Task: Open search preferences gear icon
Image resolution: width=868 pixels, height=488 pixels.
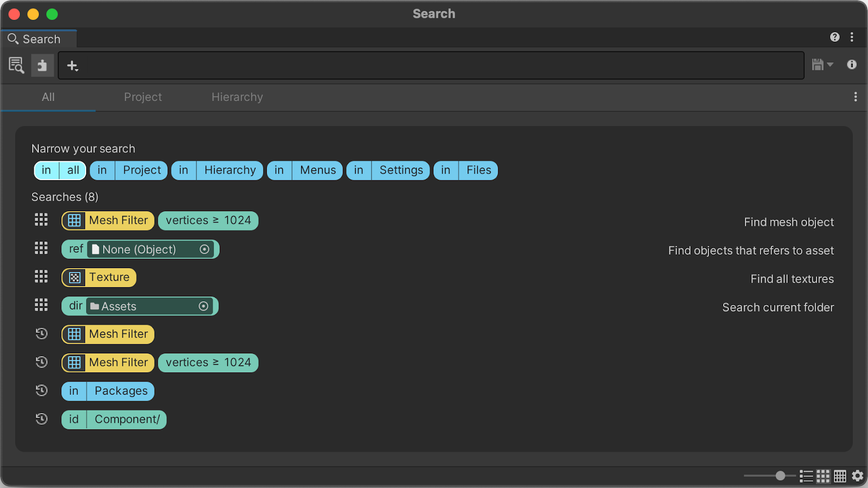Action: [x=857, y=476]
